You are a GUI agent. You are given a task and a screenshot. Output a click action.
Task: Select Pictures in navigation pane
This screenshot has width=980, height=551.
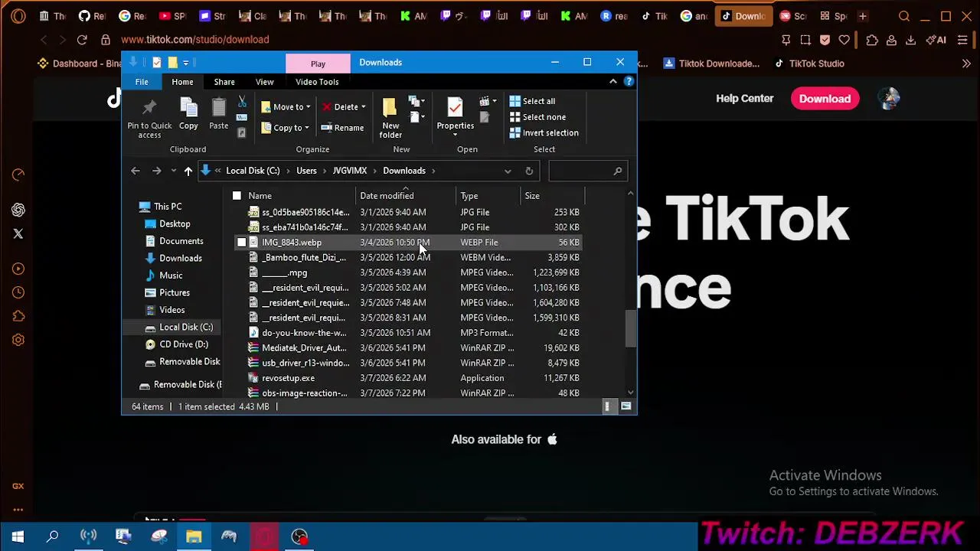click(175, 292)
